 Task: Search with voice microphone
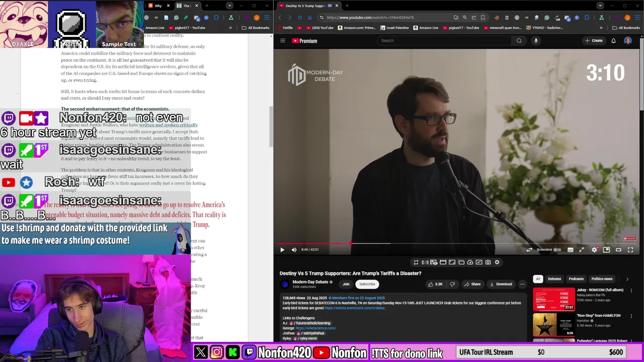click(x=536, y=41)
